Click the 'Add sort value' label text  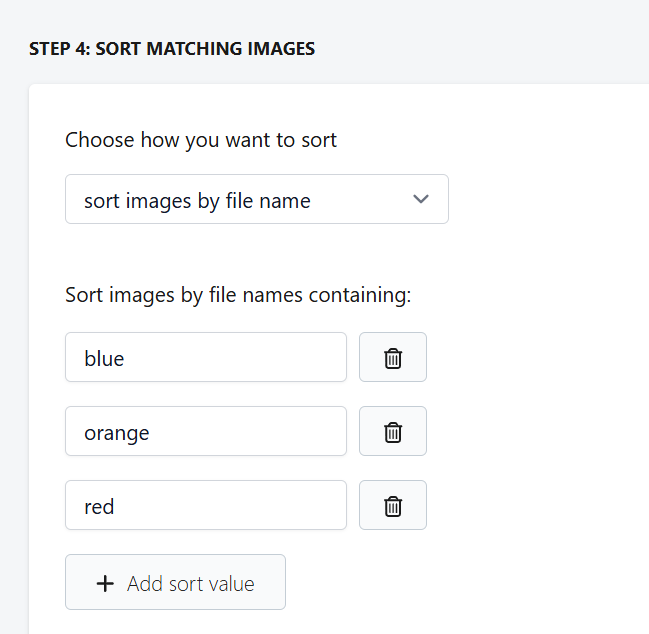point(190,584)
